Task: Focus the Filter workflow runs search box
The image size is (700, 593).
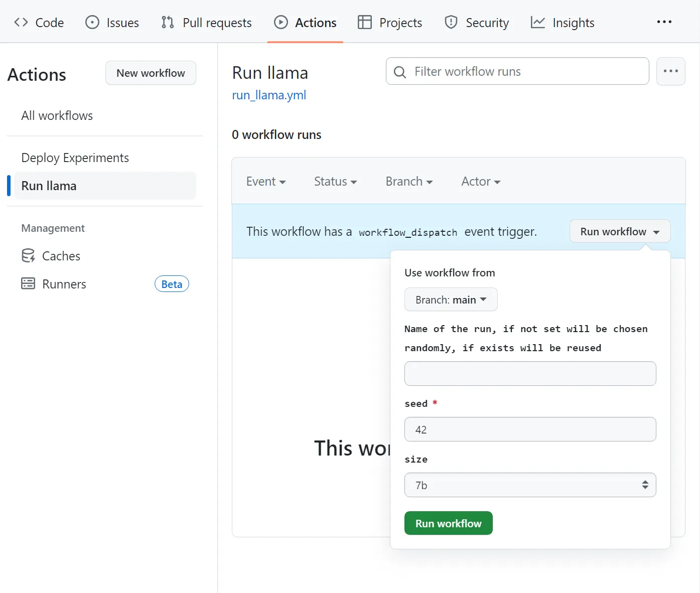Action: click(x=517, y=71)
